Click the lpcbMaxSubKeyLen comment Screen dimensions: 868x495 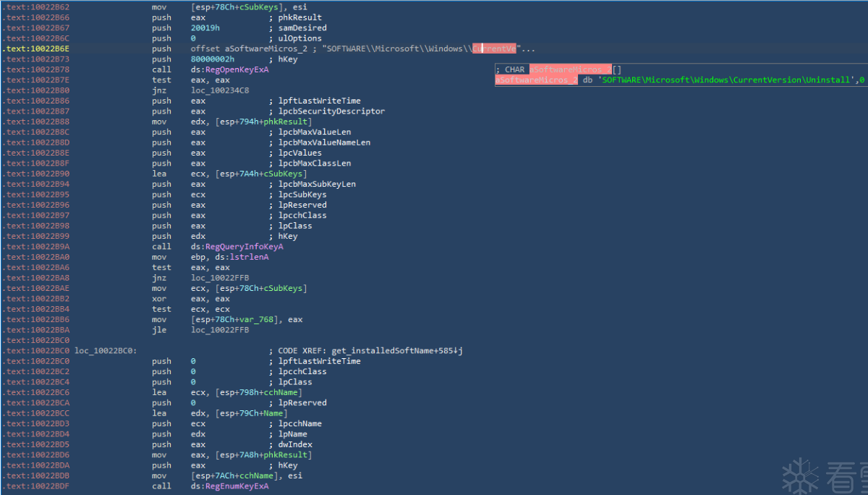312,185
